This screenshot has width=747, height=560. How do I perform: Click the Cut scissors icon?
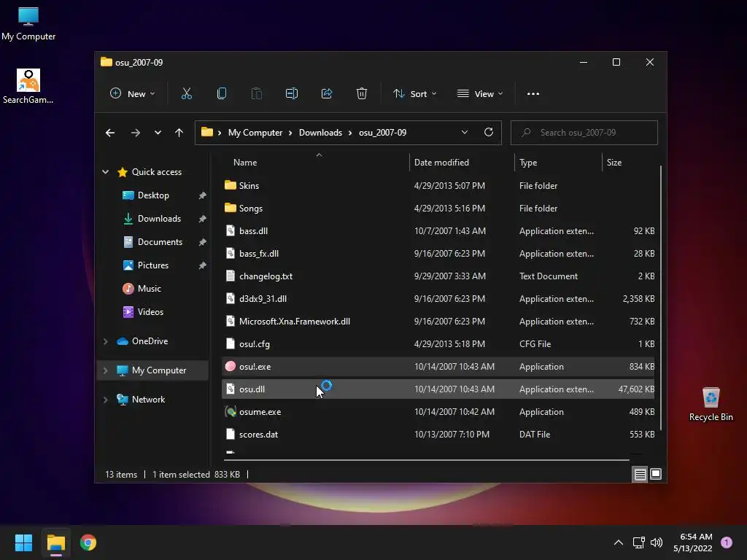(x=186, y=94)
